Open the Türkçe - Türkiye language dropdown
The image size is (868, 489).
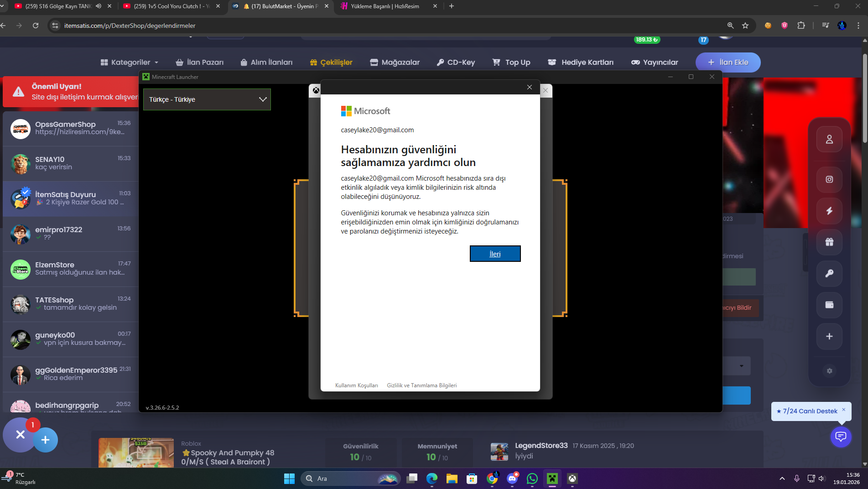pos(207,99)
